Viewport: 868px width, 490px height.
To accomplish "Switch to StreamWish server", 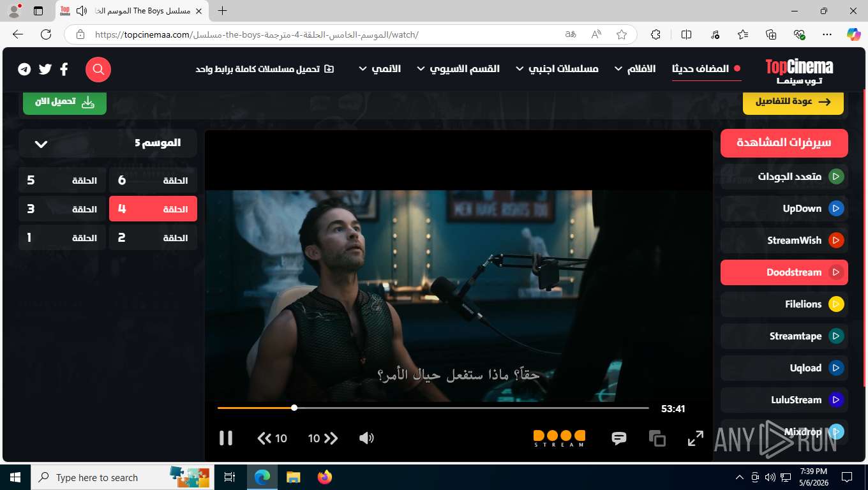I will tap(784, 241).
